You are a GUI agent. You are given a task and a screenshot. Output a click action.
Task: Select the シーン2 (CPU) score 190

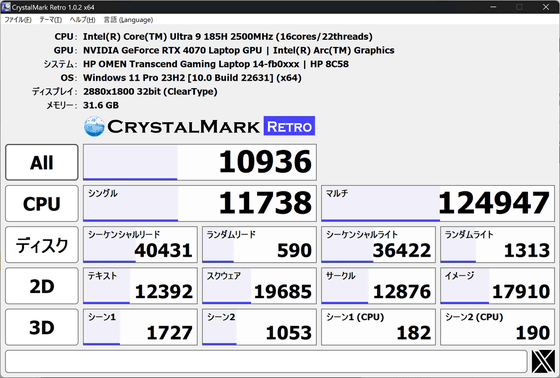[498, 327]
